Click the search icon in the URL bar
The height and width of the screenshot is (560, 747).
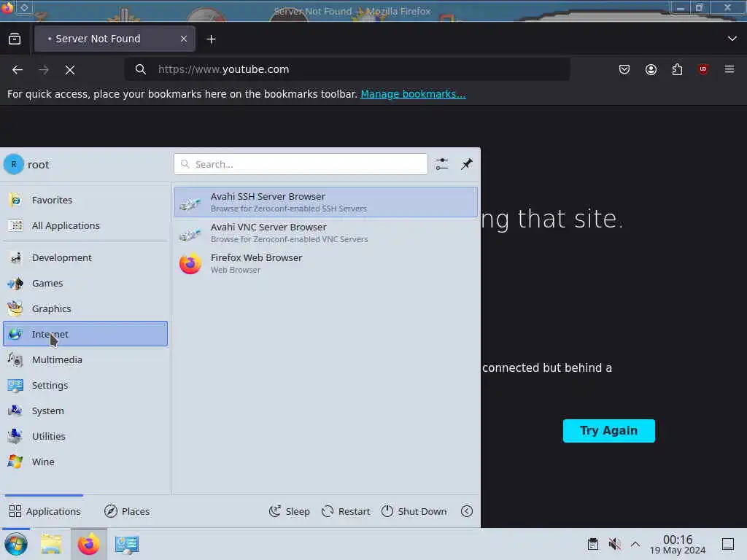pyautogui.click(x=141, y=69)
